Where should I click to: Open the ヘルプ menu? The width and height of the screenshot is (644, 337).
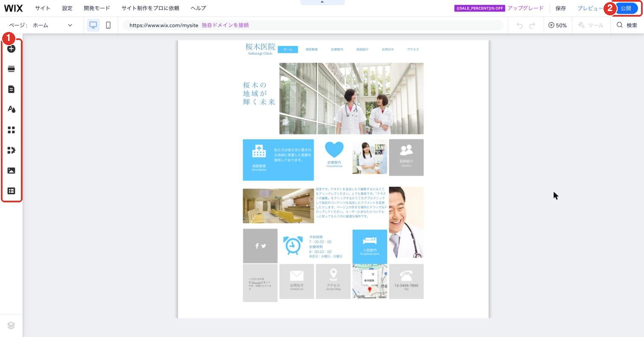point(198,8)
